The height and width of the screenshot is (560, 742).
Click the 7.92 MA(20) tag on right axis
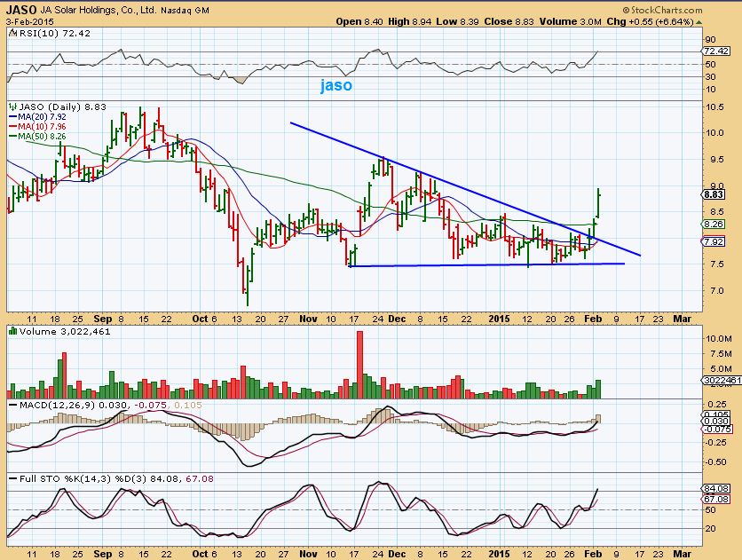click(713, 241)
